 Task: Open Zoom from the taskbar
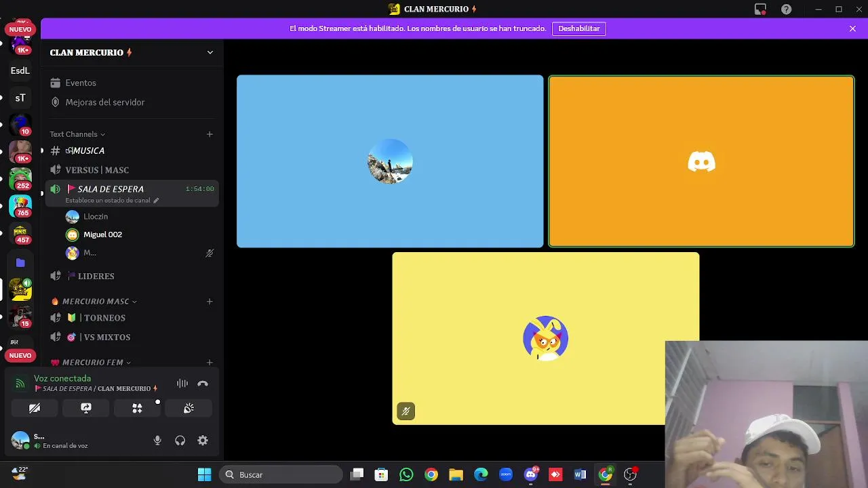pos(506,475)
